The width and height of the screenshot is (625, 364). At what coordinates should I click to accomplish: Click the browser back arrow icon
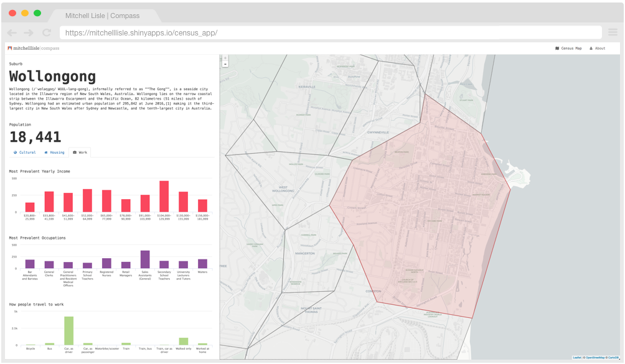(11, 32)
